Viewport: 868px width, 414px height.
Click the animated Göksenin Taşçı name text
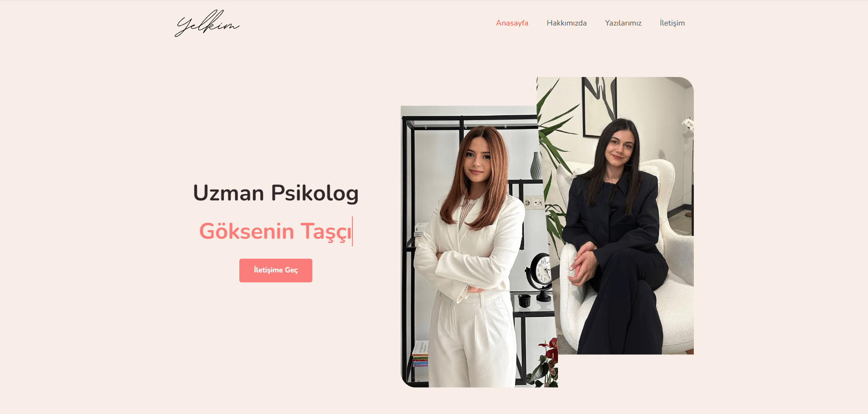[x=275, y=231]
